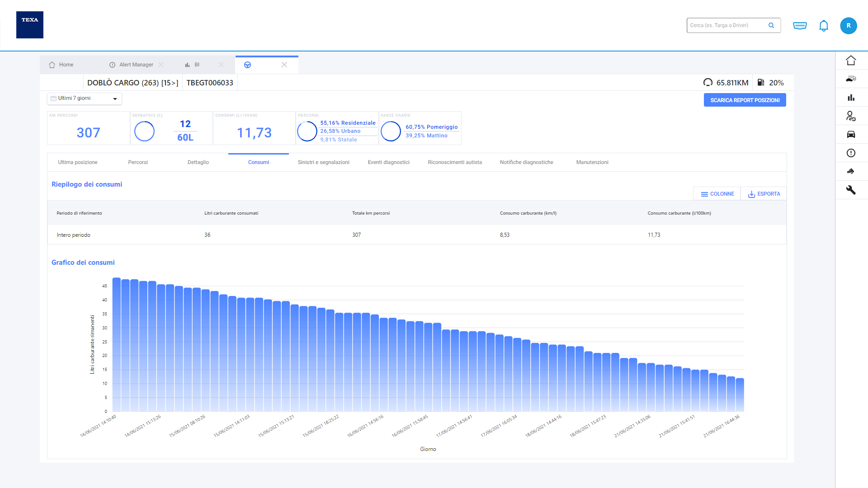Screen dimensions: 868x488
Task: Open the Riconoscimenti autista tab
Action: click(455, 162)
